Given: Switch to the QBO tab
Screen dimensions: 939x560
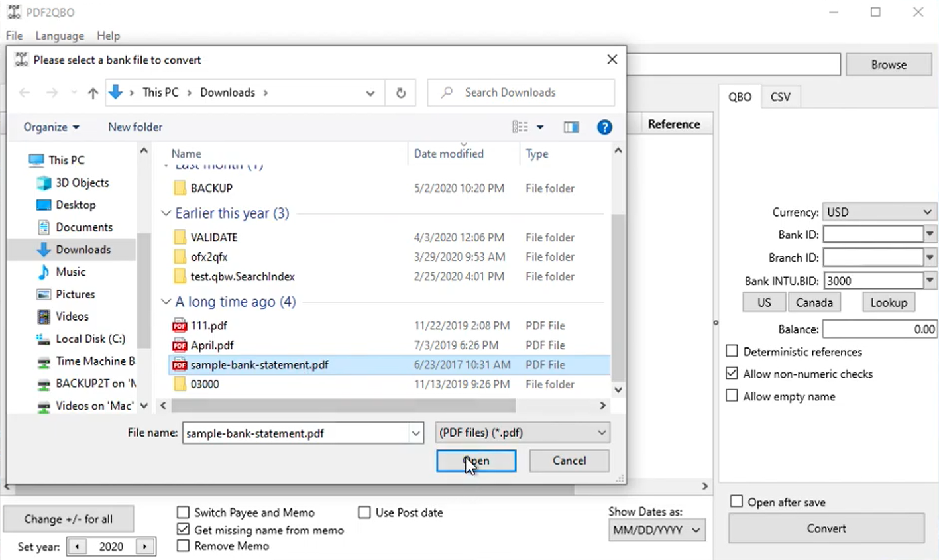Looking at the screenshot, I should [740, 97].
